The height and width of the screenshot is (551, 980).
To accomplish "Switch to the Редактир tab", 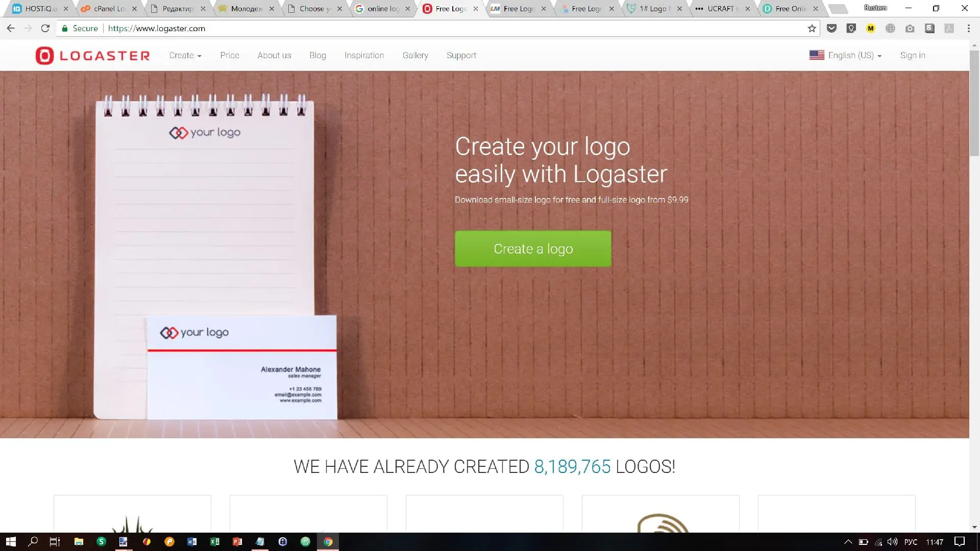I will pos(177,9).
